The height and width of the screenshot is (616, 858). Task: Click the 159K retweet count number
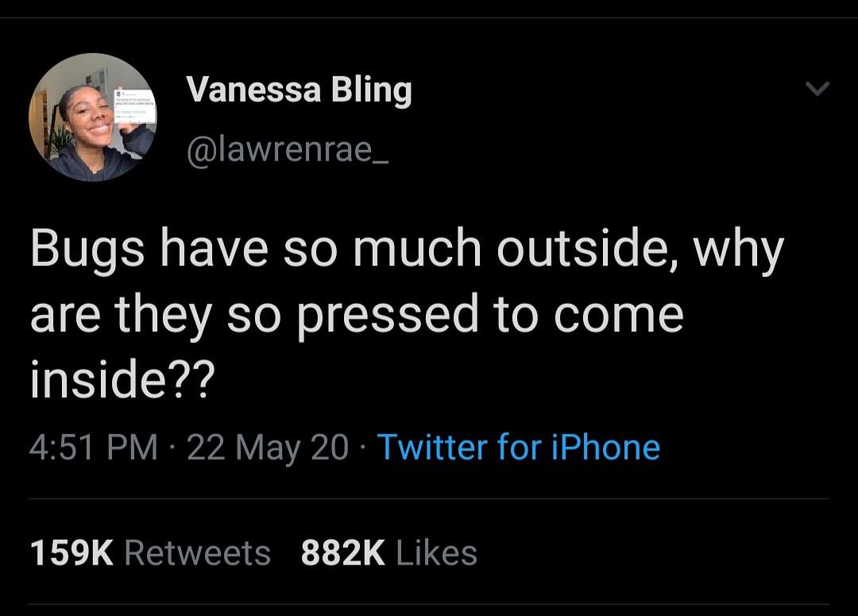point(71,553)
